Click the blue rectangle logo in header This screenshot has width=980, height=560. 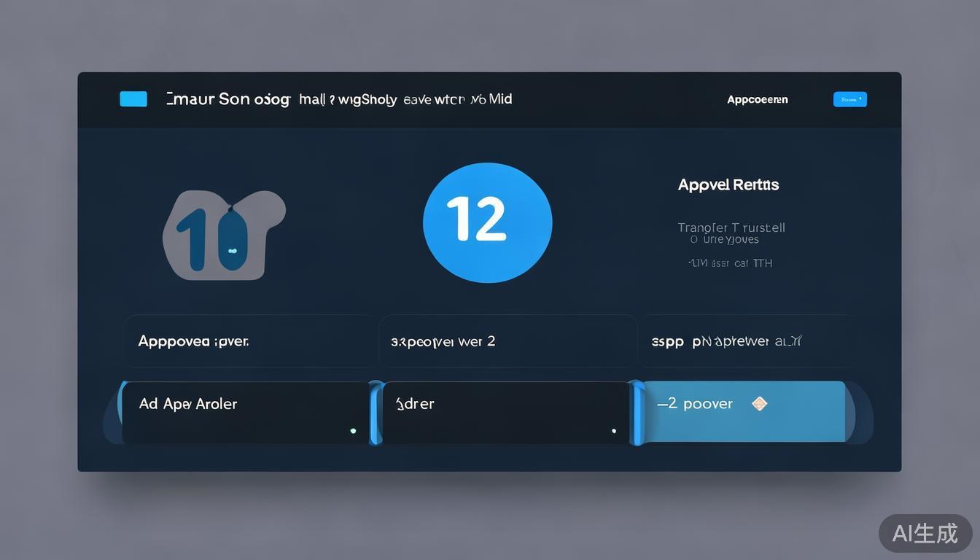[133, 99]
